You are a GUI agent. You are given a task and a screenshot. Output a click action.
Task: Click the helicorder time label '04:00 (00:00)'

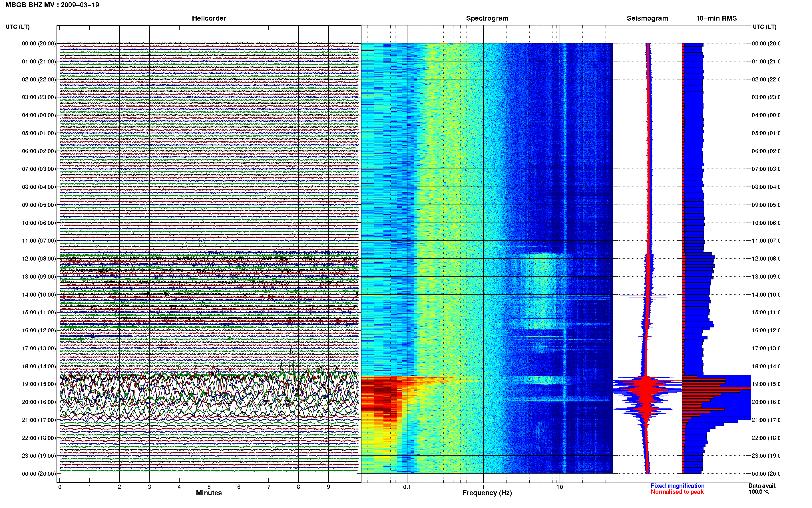[39, 115]
